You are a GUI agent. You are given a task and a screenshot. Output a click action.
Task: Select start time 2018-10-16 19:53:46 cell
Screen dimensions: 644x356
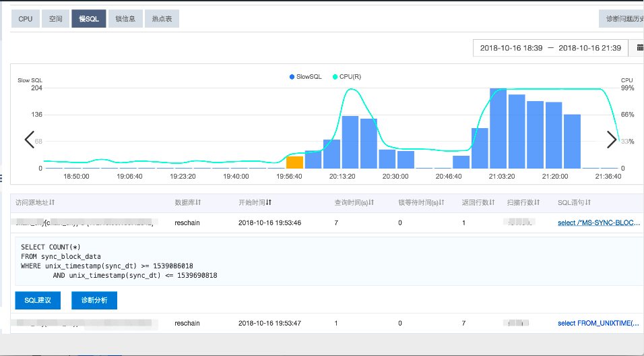[270, 222]
